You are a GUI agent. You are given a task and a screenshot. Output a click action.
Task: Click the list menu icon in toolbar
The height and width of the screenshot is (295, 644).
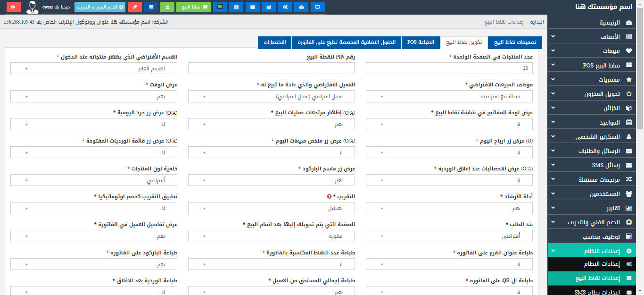151,7
